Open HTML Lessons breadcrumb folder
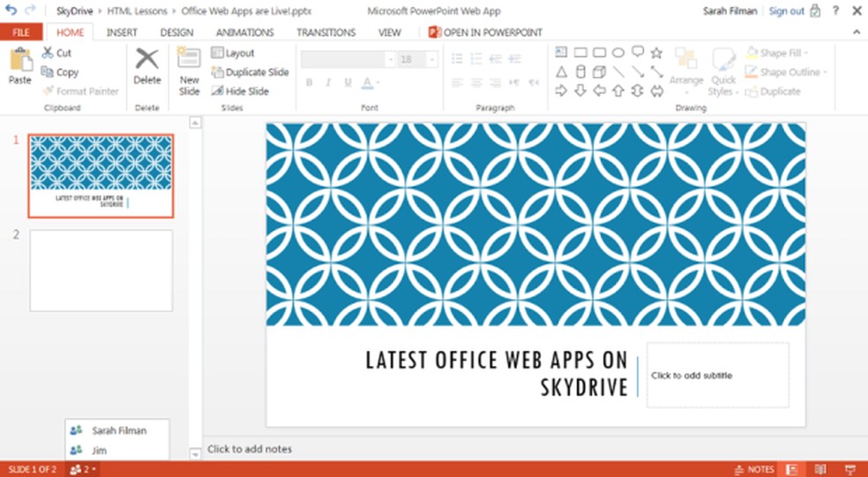This screenshot has height=477, width=868. click(x=137, y=11)
